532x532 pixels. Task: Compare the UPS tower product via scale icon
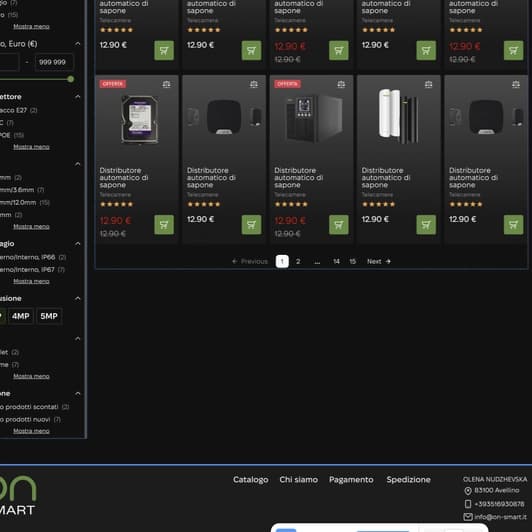341,84
